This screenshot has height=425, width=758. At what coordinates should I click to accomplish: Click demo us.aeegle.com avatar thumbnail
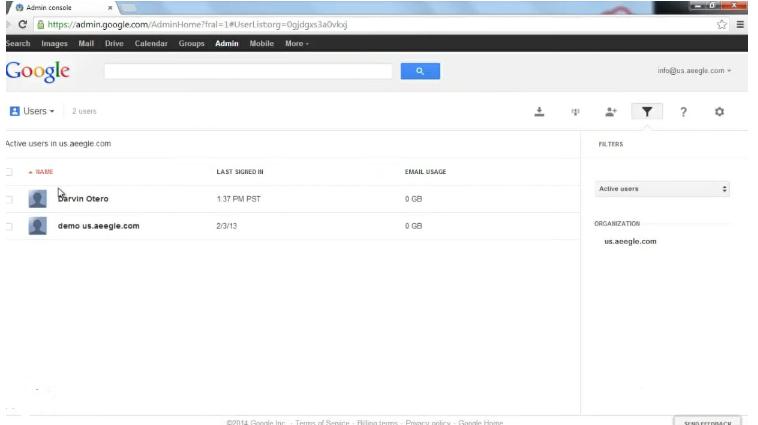38,226
